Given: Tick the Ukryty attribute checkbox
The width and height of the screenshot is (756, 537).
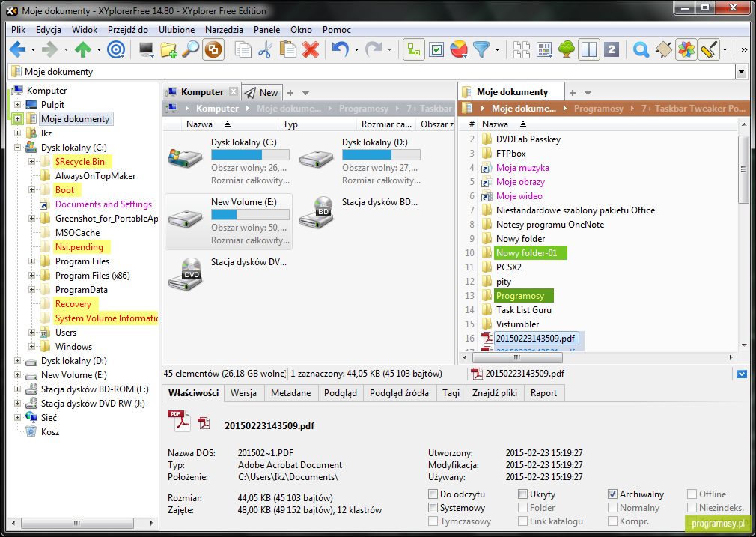Looking at the screenshot, I should [522, 494].
